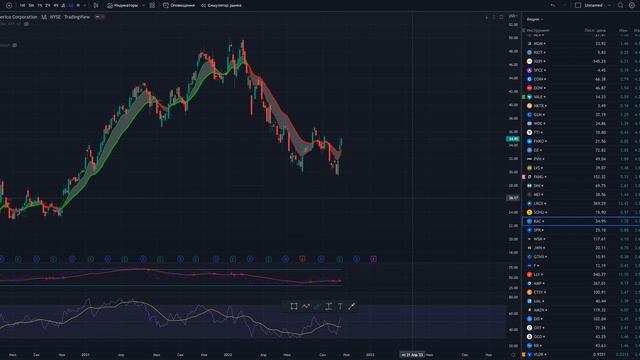The image size is (640, 360).
Task: Select the diagonal line drawing tool
Action: point(351,306)
